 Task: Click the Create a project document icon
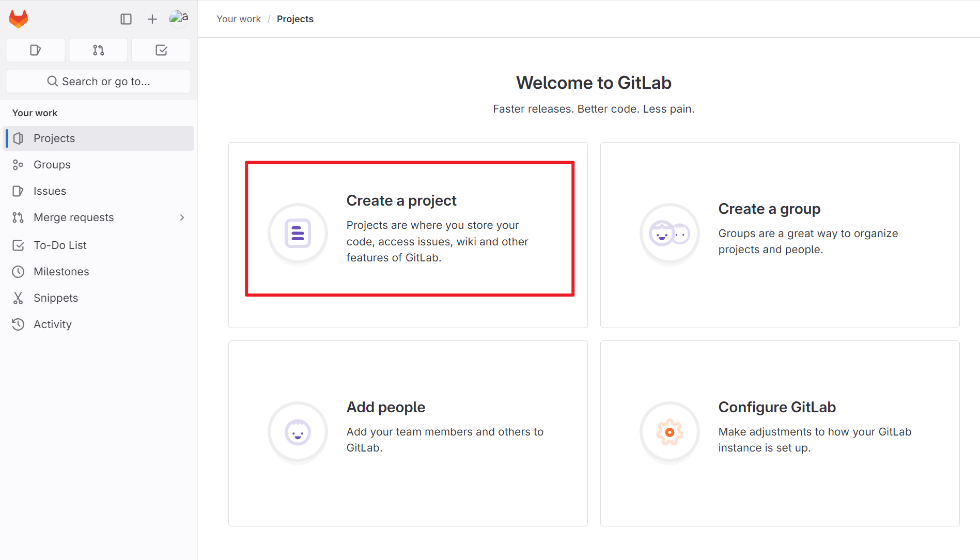pyautogui.click(x=298, y=234)
